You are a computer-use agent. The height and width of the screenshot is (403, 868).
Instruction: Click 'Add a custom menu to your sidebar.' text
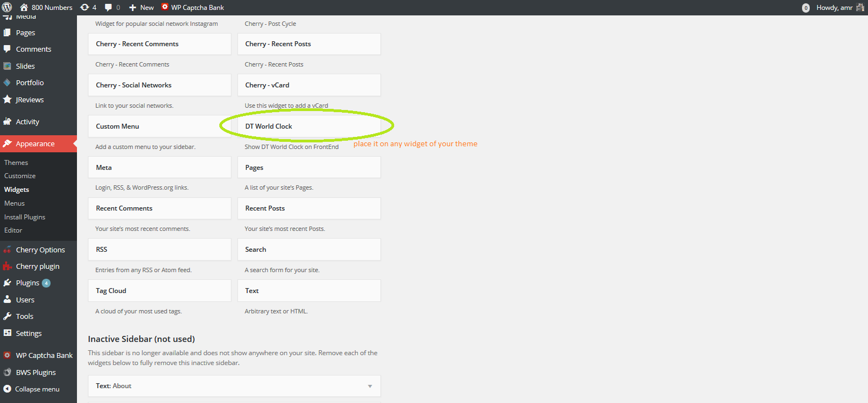pyautogui.click(x=145, y=147)
